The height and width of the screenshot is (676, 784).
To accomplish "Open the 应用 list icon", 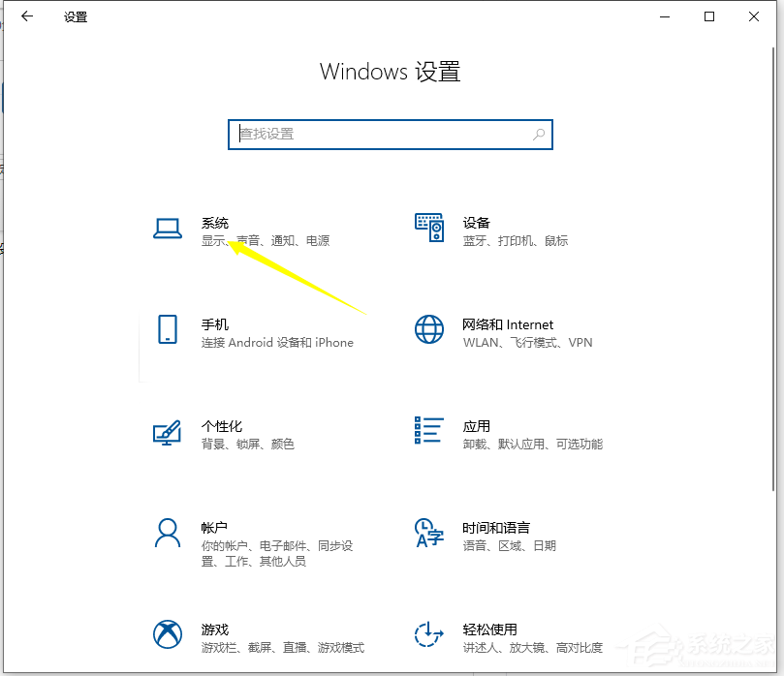I will click(x=429, y=430).
